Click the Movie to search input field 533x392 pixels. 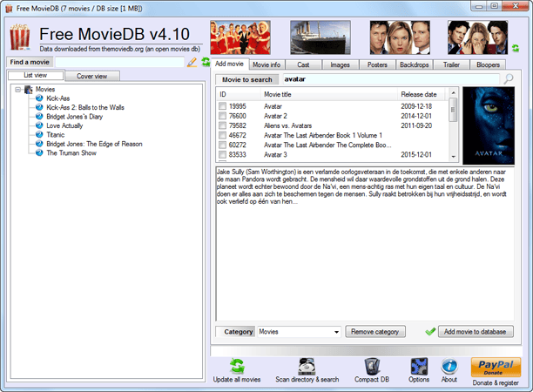pos(391,79)
